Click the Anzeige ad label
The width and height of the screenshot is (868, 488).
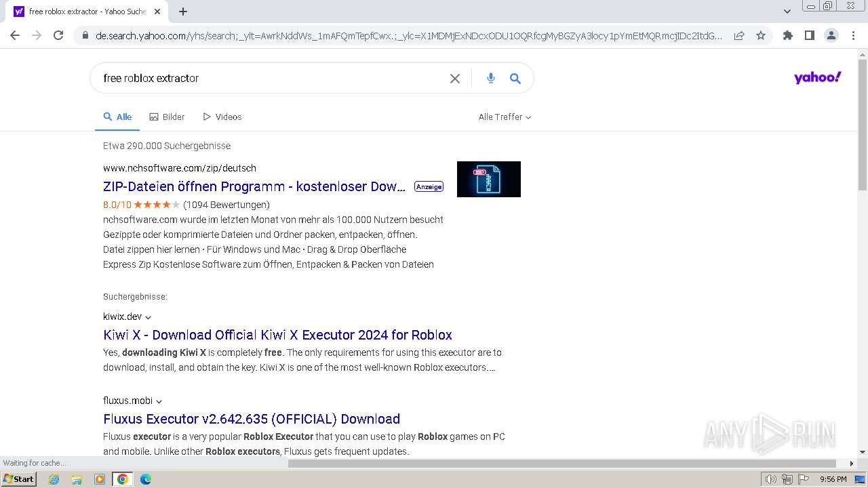pyautogui.click(x=429, y=186)
